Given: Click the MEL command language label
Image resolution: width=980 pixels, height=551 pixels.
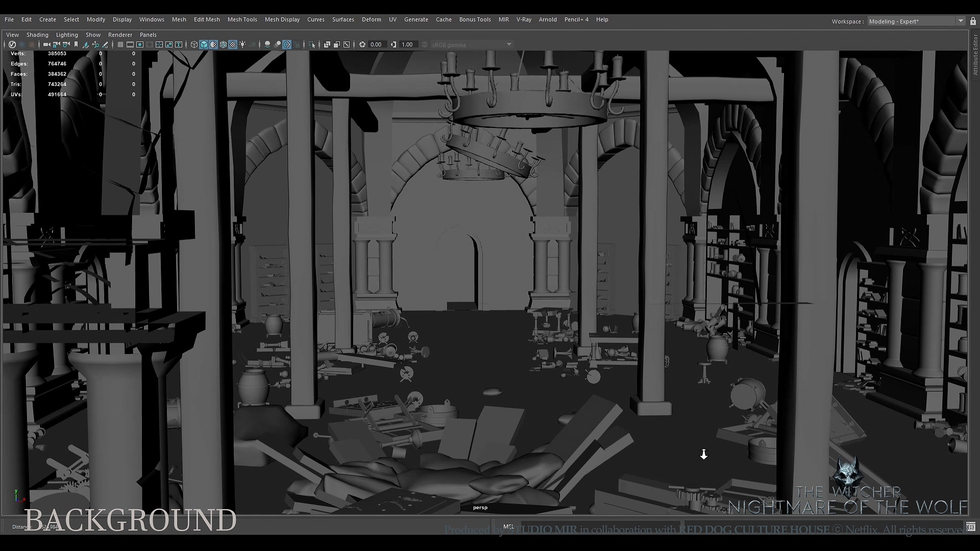Looking at the screenshot, I should pos(508,527).
